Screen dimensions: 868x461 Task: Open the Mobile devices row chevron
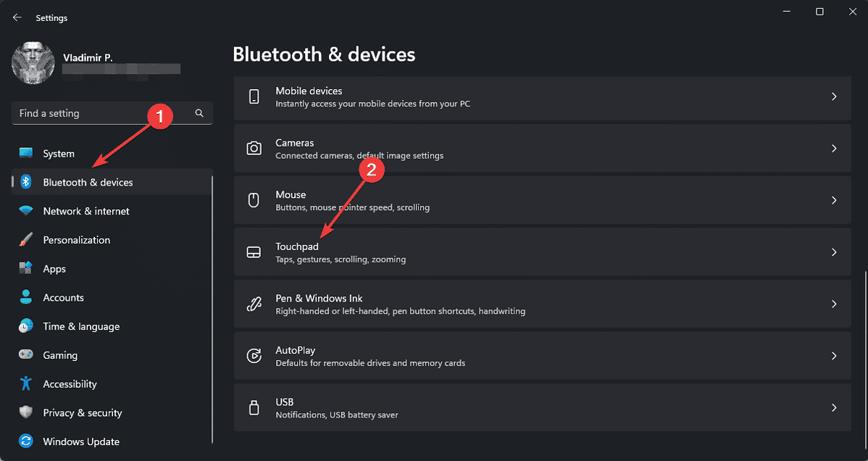[x=834, y=96]
